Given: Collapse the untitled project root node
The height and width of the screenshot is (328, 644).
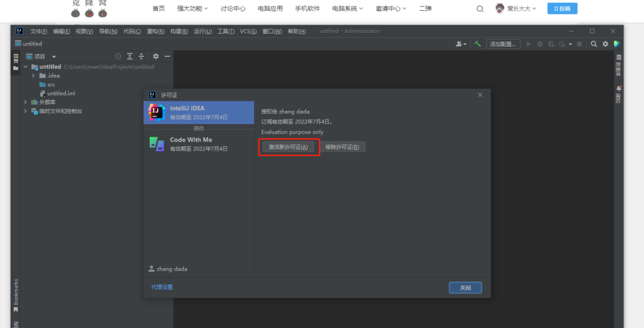Looking at the screenshot, I should coord(26,67).
